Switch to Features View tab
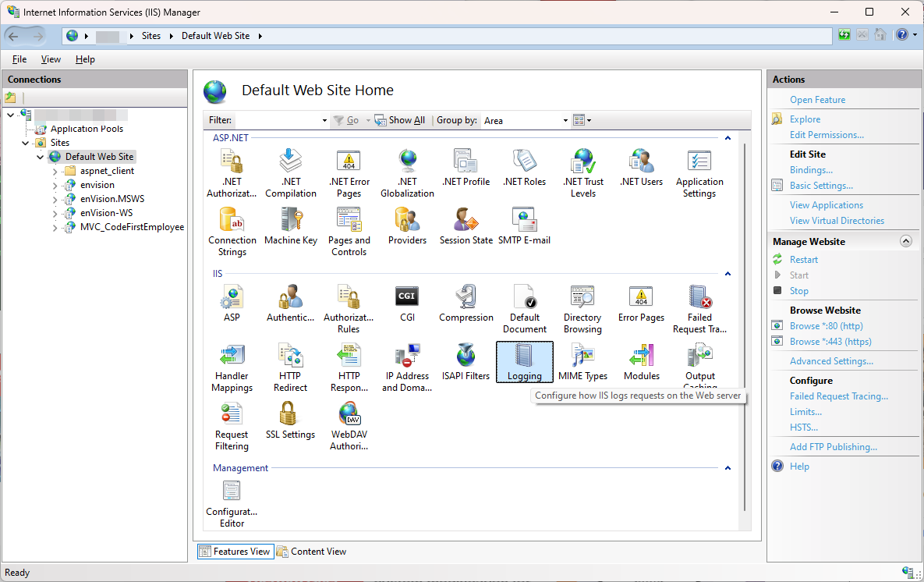 235,552
